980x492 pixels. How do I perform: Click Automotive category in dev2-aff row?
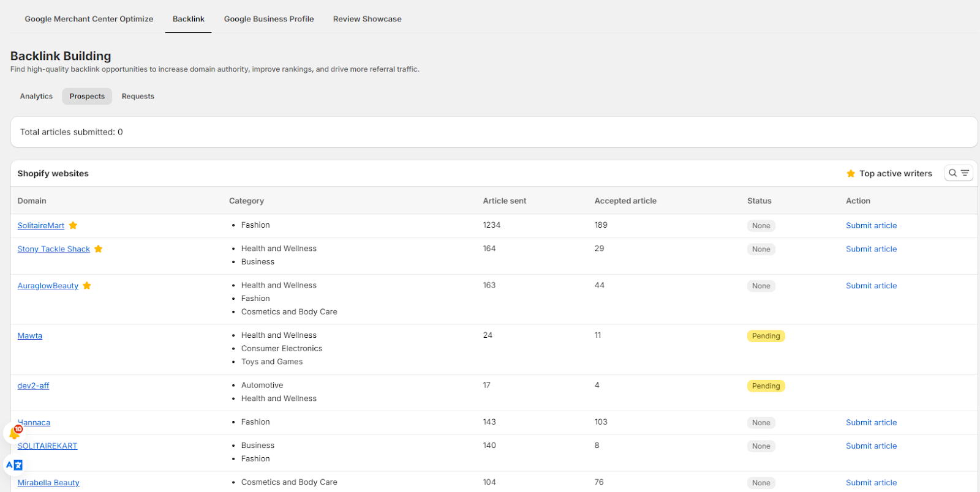click(x=262, y=386)
